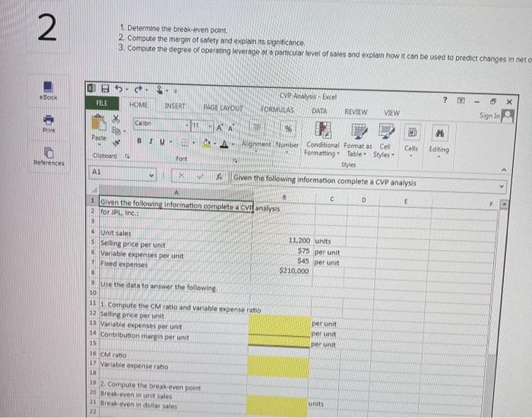This screenshot has width=532, height=418.
Task: Paste from clipboard
Action: tap(99, 128)
